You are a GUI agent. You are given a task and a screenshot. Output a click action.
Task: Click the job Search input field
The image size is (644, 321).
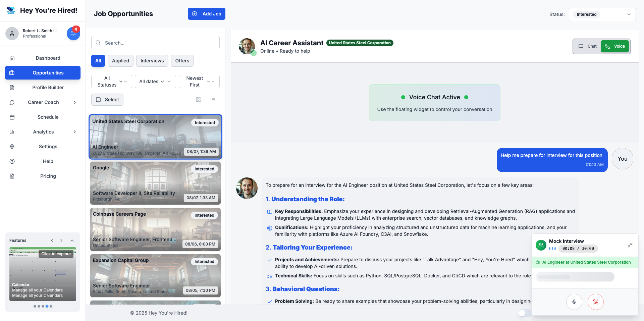tap(155, 43)
